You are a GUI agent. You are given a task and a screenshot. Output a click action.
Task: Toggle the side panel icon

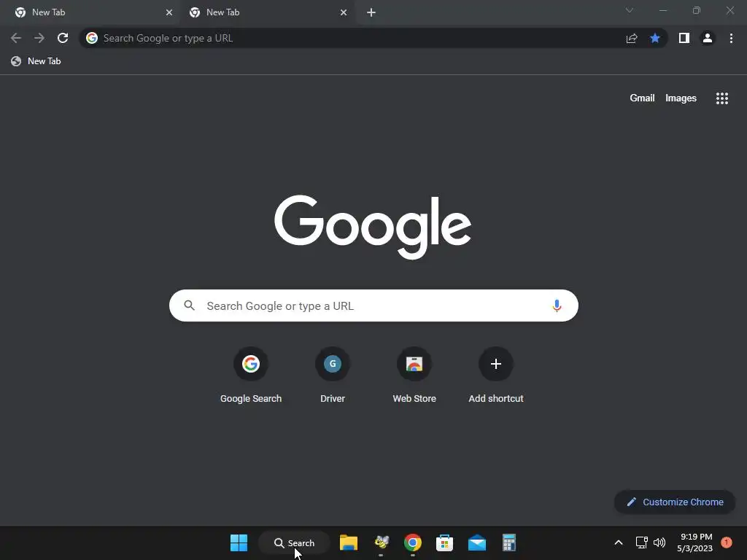684,38
